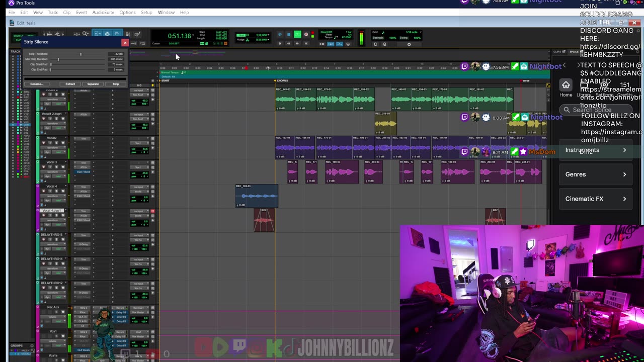Record-enable the Vocal1 2.dup1 track
Image resolution: width=644 pixels, height=362 pixels.
point(43,119)
